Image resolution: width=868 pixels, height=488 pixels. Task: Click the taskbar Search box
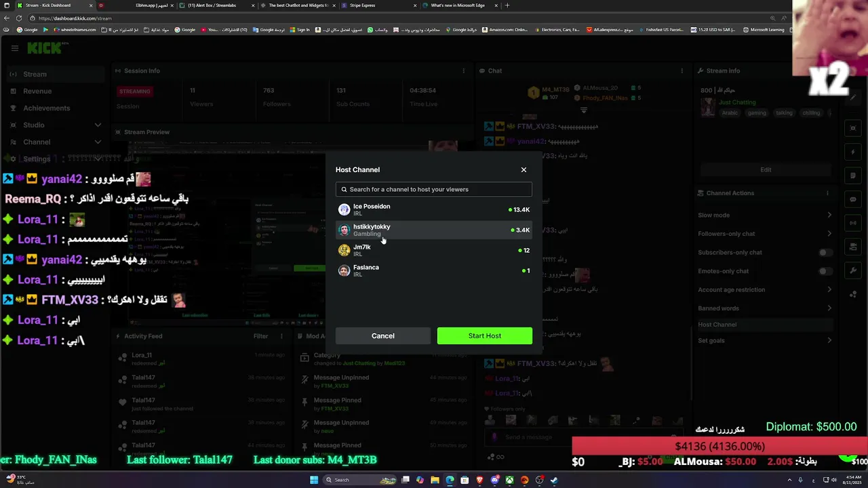(x=359, y=480)
